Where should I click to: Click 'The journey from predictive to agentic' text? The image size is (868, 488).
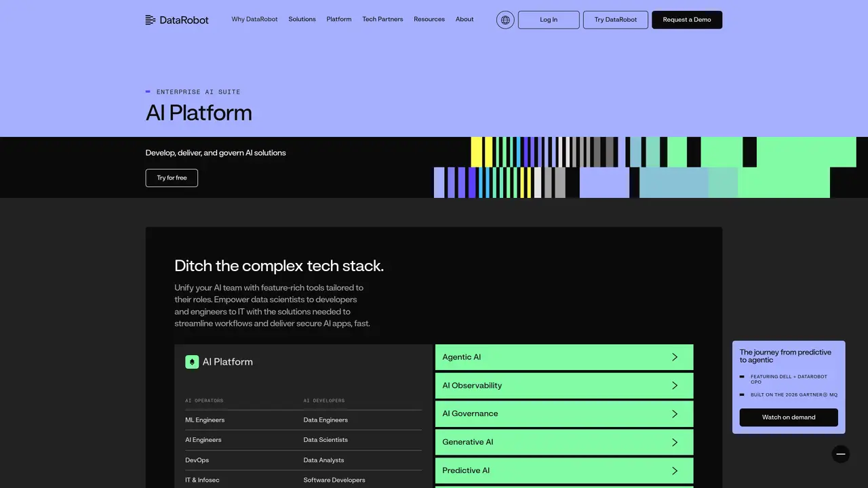pos(785,356)
